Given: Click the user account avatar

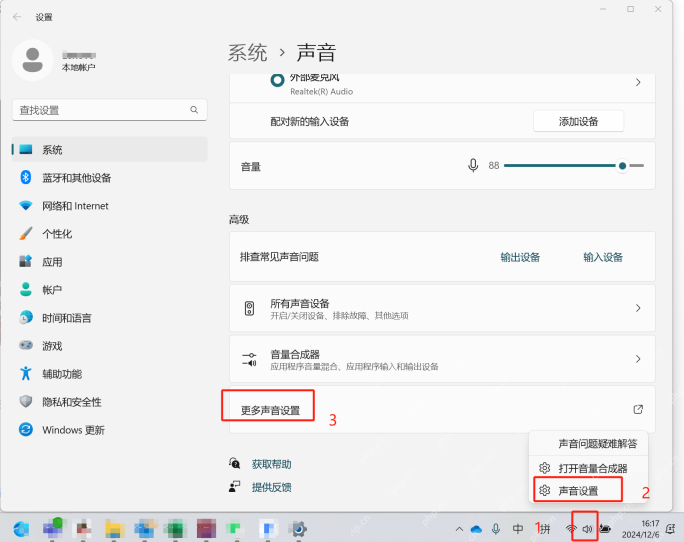Looking at the screenshot, I should click(x=33, y=60).
